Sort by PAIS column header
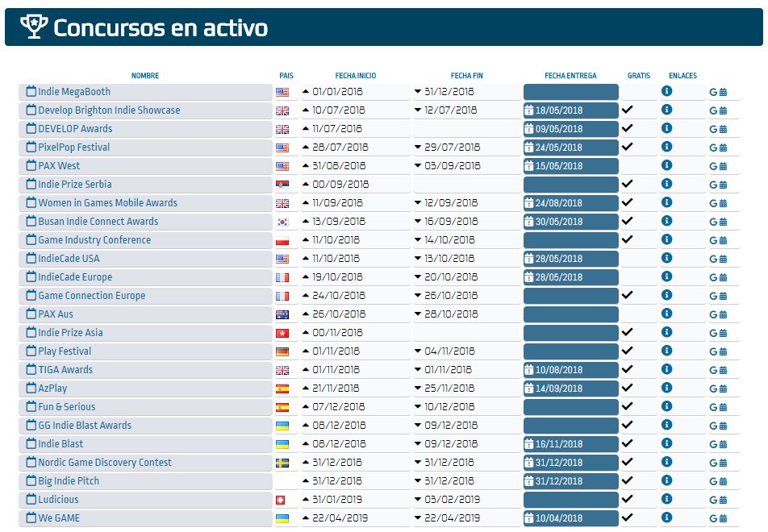The image size is (768, 532). (286, 76)
